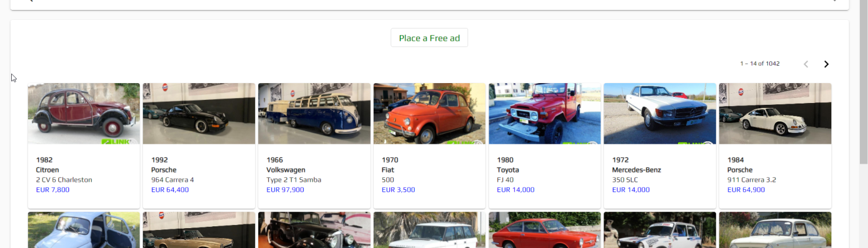This screenshot has height=248, width=868.
Task: Select the orange Fiat 500 picture
Action: 429,113
